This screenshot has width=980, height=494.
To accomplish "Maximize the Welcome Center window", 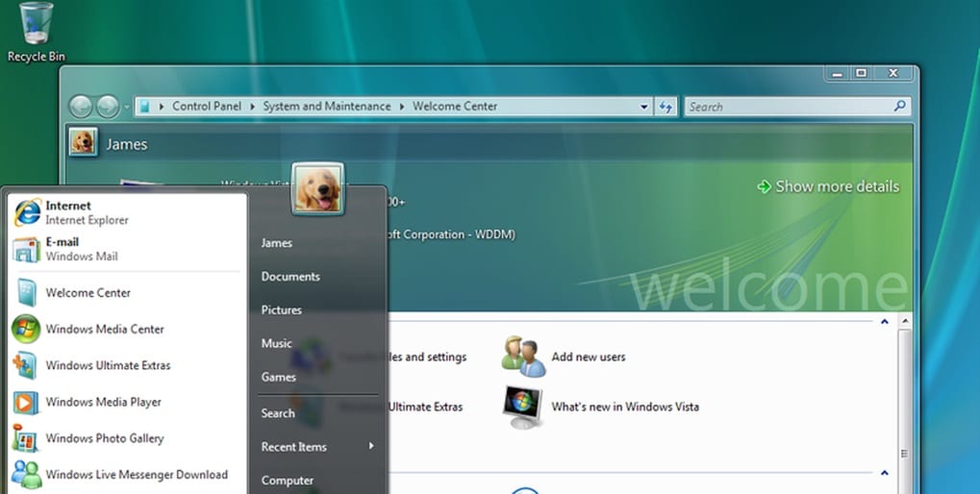I will 862,74.
